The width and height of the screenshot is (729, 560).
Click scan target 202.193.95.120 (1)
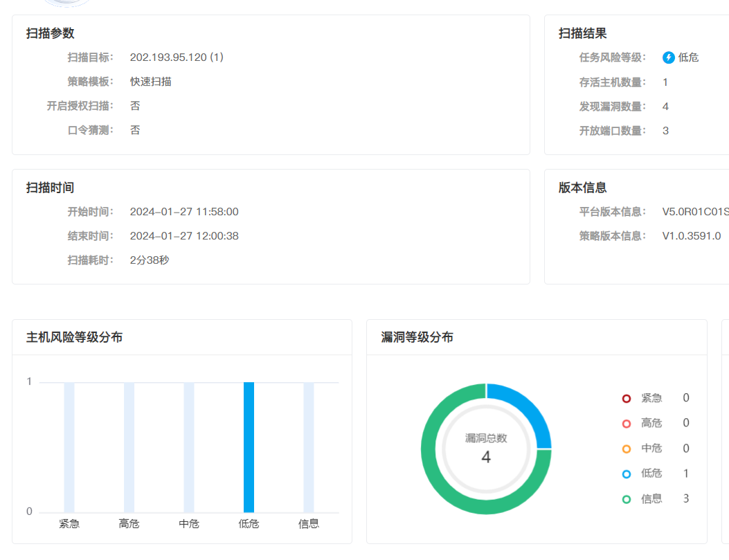click(177, 57)
